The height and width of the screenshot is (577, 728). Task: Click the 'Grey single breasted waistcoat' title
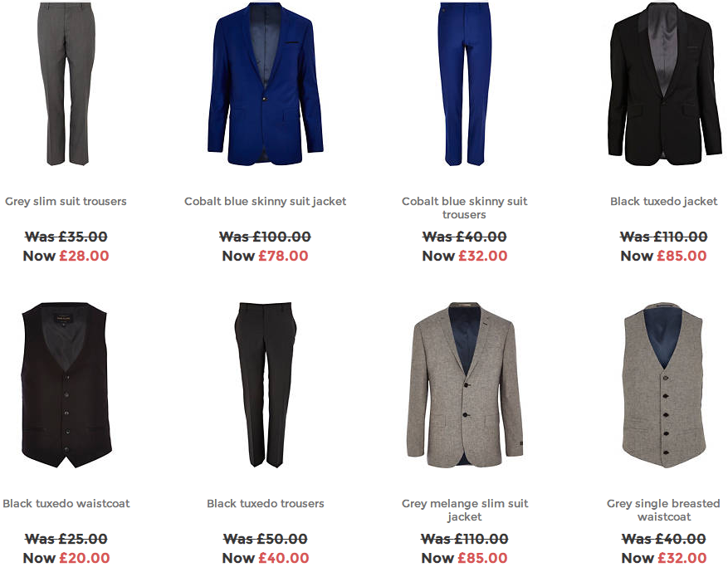664,510
